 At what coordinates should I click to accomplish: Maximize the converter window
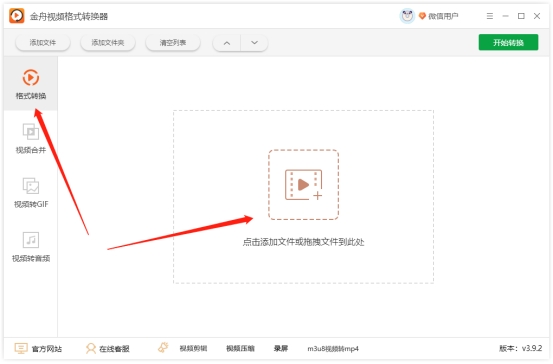click(x=521, y=16)
